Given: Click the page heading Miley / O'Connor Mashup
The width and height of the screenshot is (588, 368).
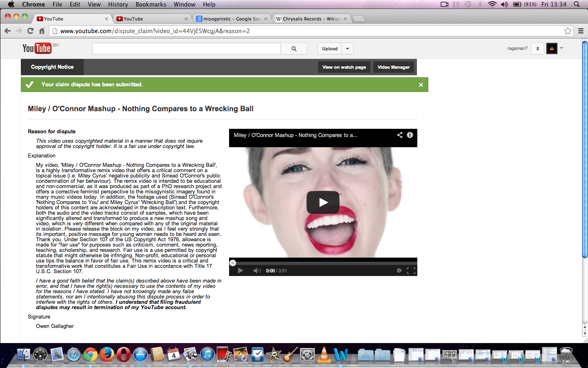Looking at the screenshot, I should pyautogui.click(x=140, y=109).
